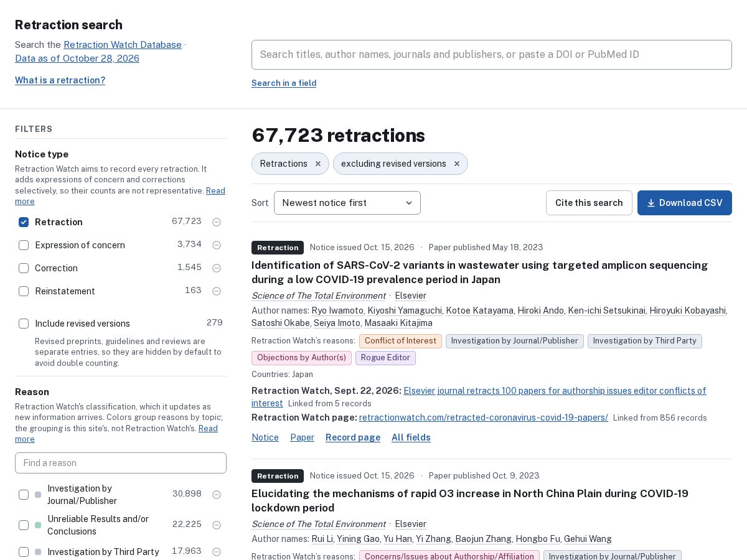Screen dimensions: 747x560
Task: Select author Kotoe Katayama
Action: click(x=479, y=310)
